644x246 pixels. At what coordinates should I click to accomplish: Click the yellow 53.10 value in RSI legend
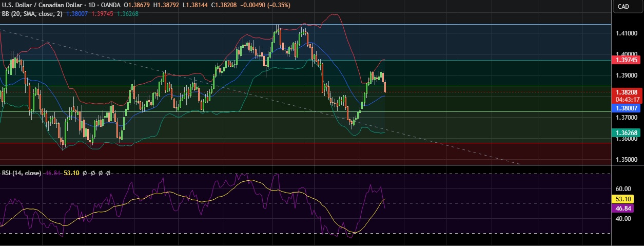tap(71, 173)
